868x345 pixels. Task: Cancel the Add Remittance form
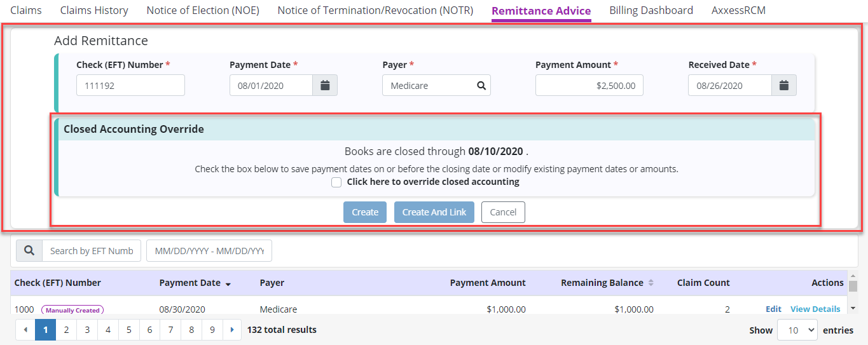pos(503,212)
